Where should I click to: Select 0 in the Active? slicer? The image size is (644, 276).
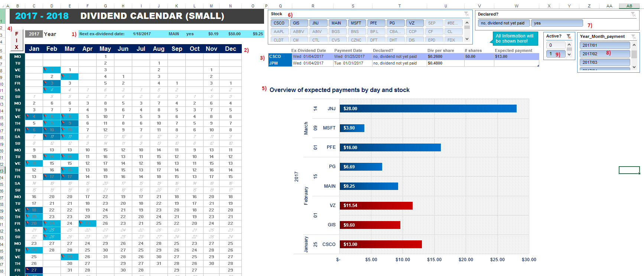pyautogui.click(x=556, y=45)
